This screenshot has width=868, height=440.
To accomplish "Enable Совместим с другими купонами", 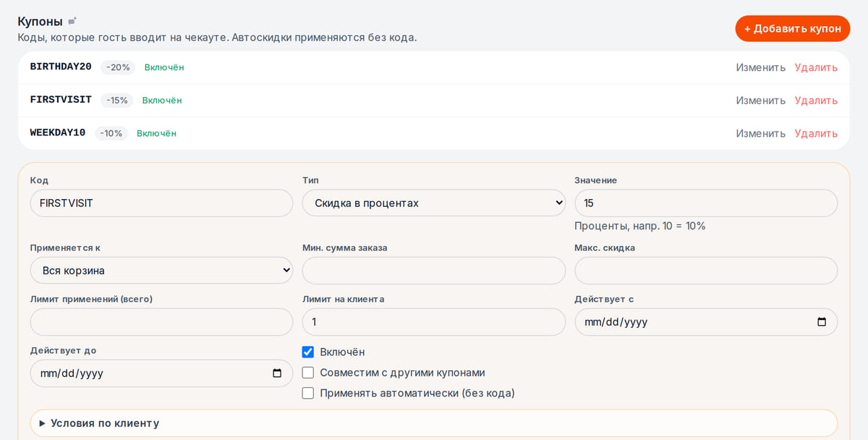I will pos(308,373).
